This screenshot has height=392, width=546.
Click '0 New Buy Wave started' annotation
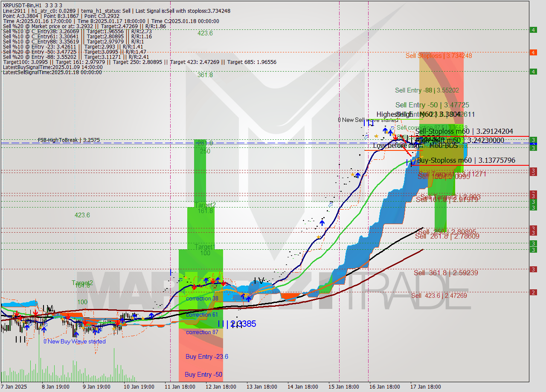click(74, 341)
